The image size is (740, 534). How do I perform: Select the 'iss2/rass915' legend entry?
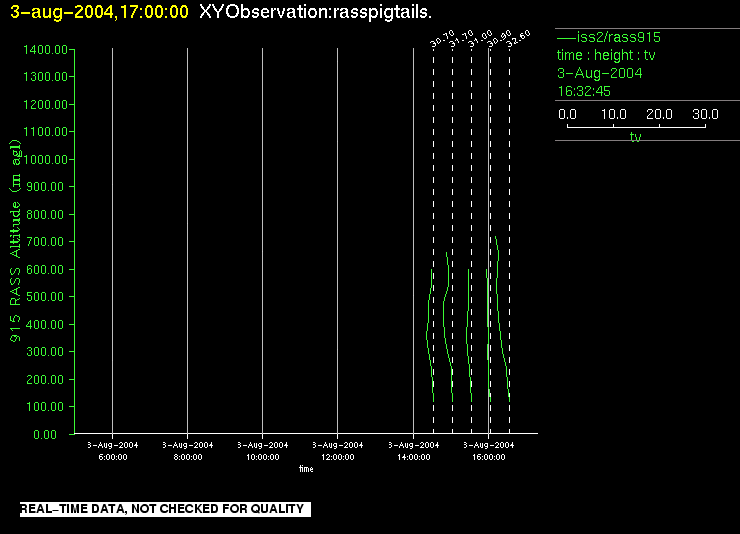(x=609, y=37)
